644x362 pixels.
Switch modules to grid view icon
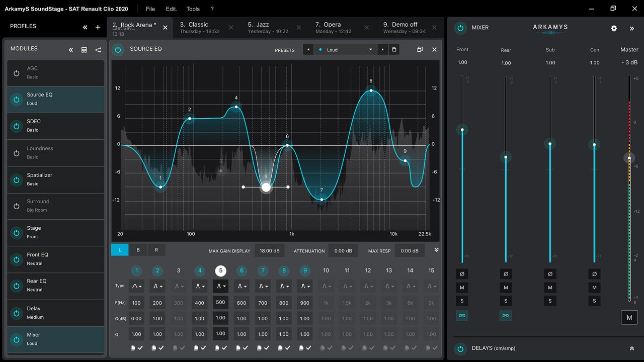(x=84, y=50)
